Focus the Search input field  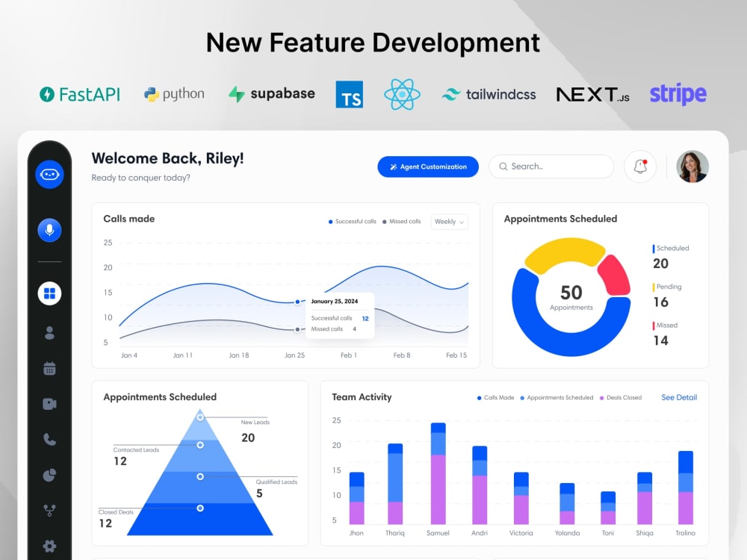(x=551, y=167)
